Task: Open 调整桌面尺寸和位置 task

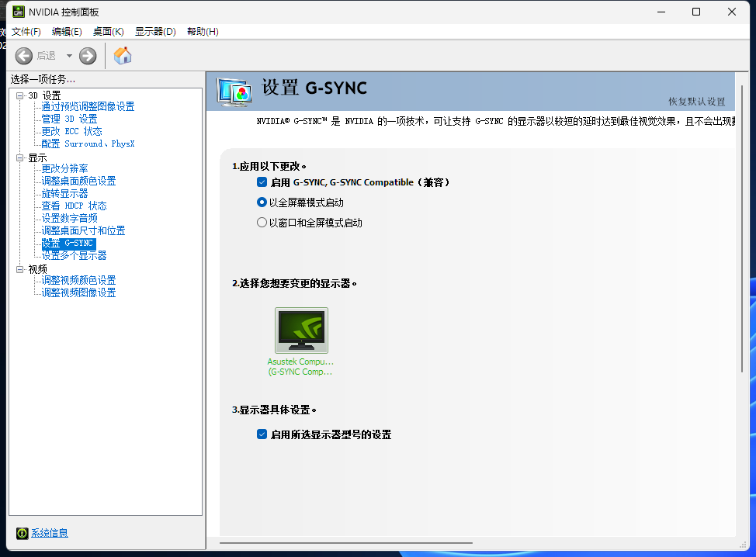Action: click(x=83, y=231)
